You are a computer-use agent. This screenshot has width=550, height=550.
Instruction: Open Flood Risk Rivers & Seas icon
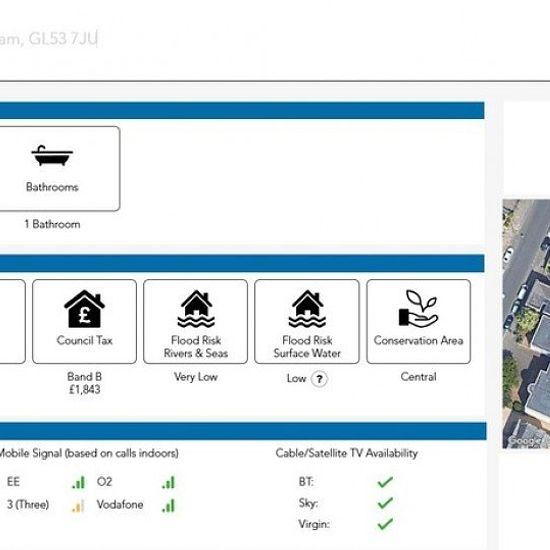(x=196, y=309)
